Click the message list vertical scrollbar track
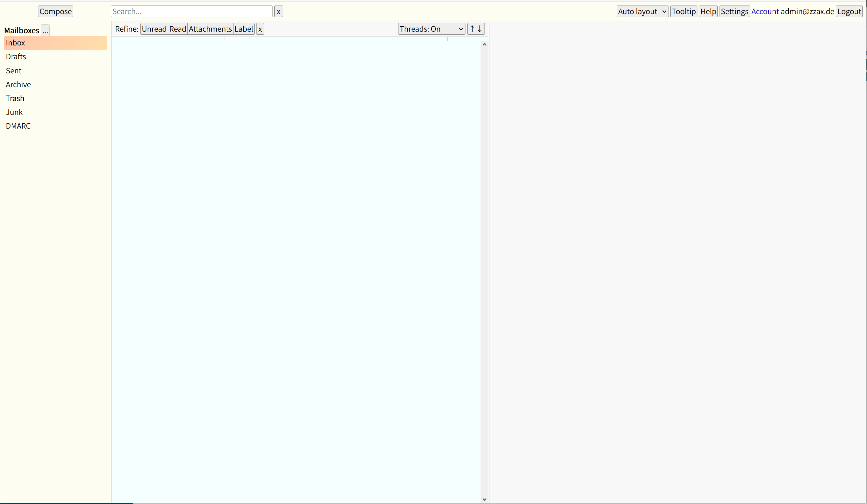 [484, 272]
